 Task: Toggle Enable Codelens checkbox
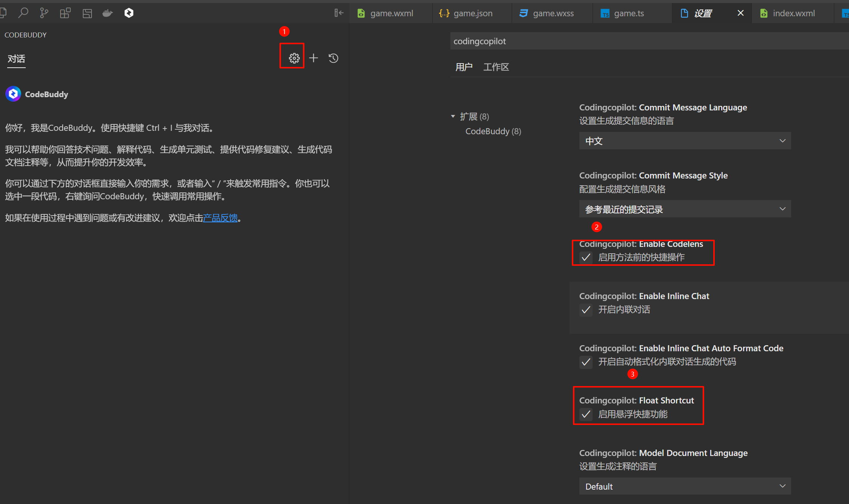(x=586, y=257)
